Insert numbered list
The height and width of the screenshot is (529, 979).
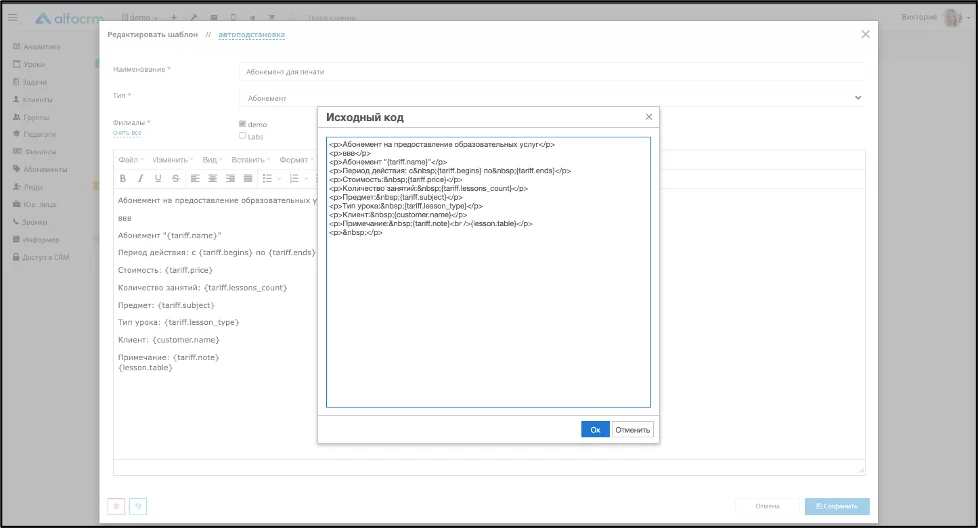(x=294, y=179)
